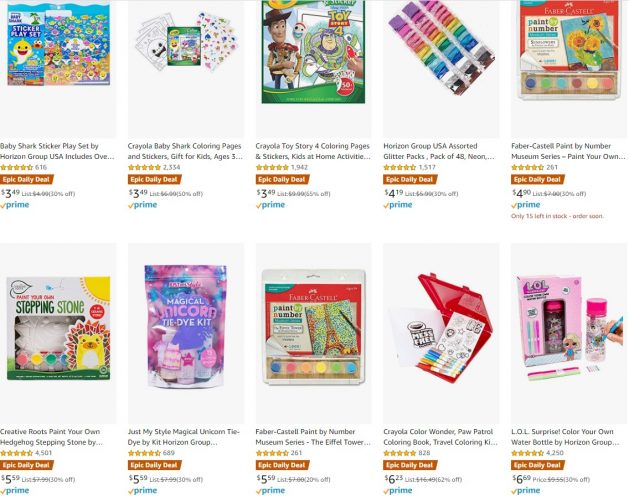Click Faber-Castell Eiffel Tower product title
Screen dimensions: 629x500
(312, 437)
